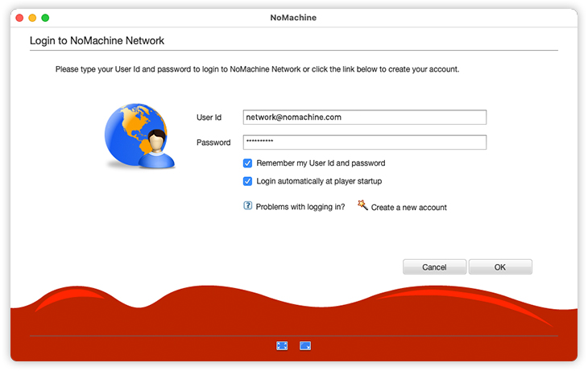Click the NoMachine window title bar
The width and height of the screenshot is (588, 371).
click(294, 17)
